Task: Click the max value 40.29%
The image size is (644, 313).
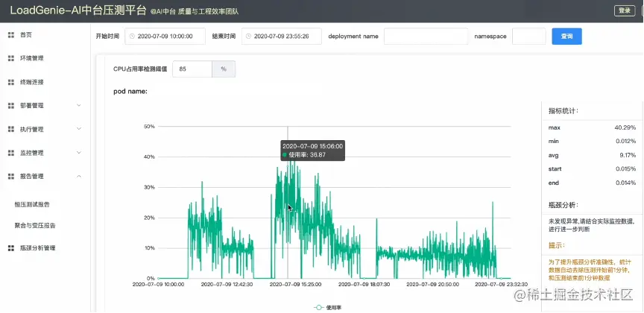Action: click(625, 127)
